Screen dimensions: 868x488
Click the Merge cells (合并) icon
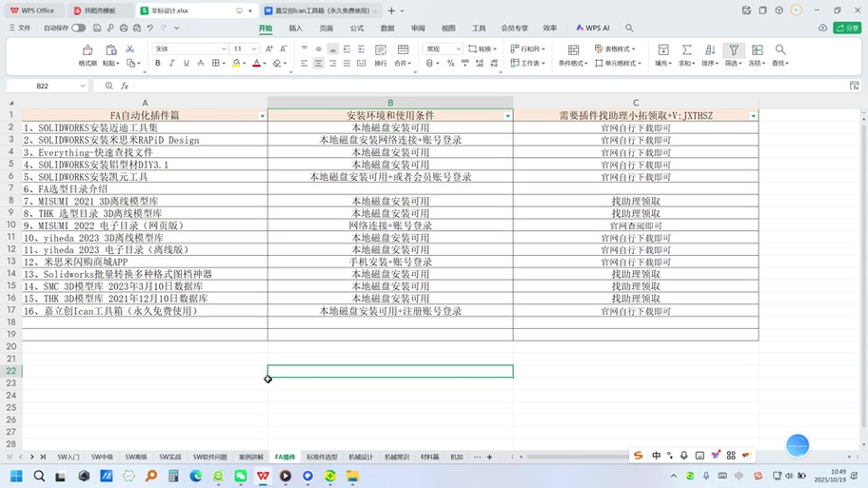[x=403, y=50]
